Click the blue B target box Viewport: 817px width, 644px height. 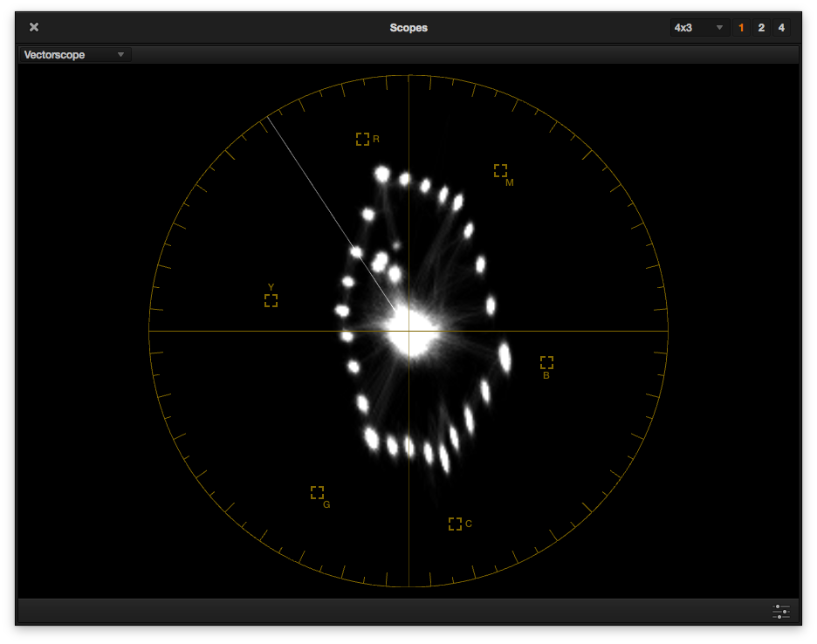[546, 361]
